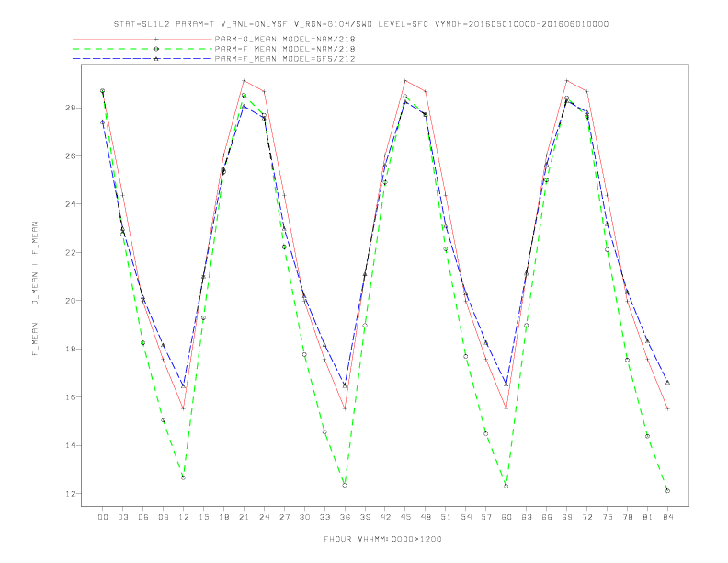
Task: Click x-axis forecast hour label 00
Action: 103,517
